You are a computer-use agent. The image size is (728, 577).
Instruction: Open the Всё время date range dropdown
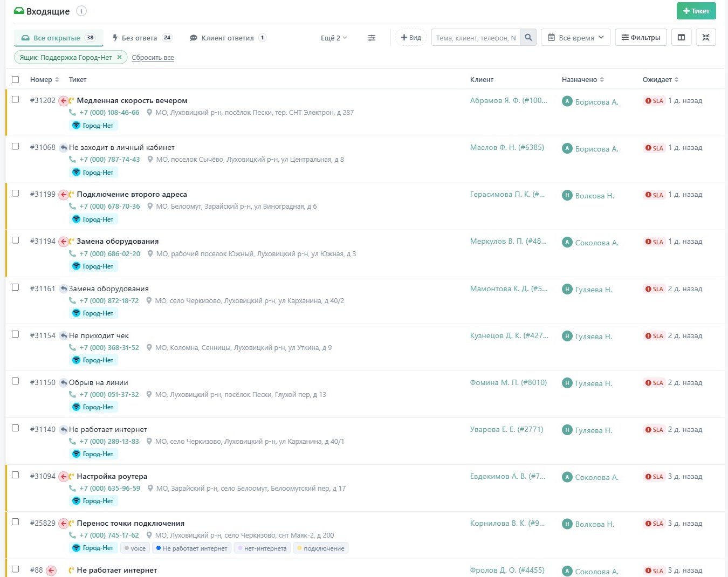click(576, 37)
